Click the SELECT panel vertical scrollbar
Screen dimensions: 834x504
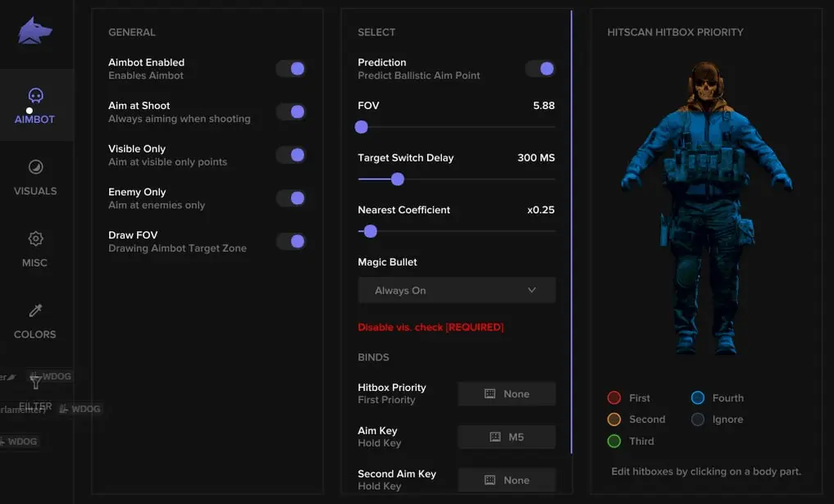click(572, 232)
